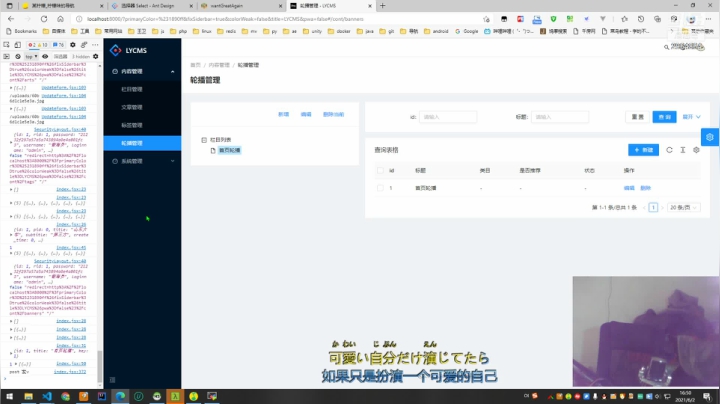
Task: Toggle DevTools device emulation icon
Action: tap(17, 45)
